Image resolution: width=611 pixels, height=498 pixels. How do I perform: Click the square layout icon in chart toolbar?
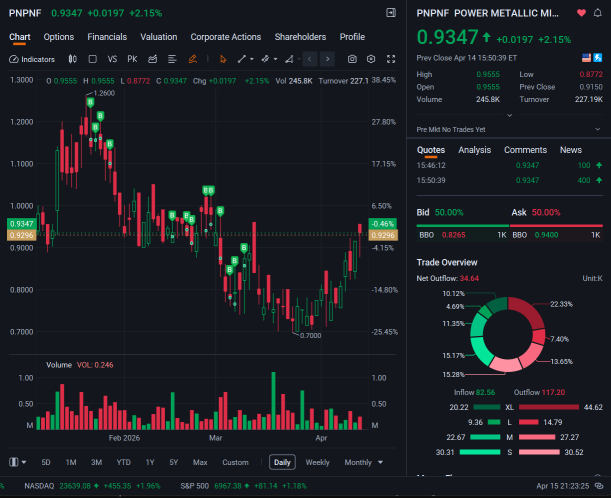(92, 59)
